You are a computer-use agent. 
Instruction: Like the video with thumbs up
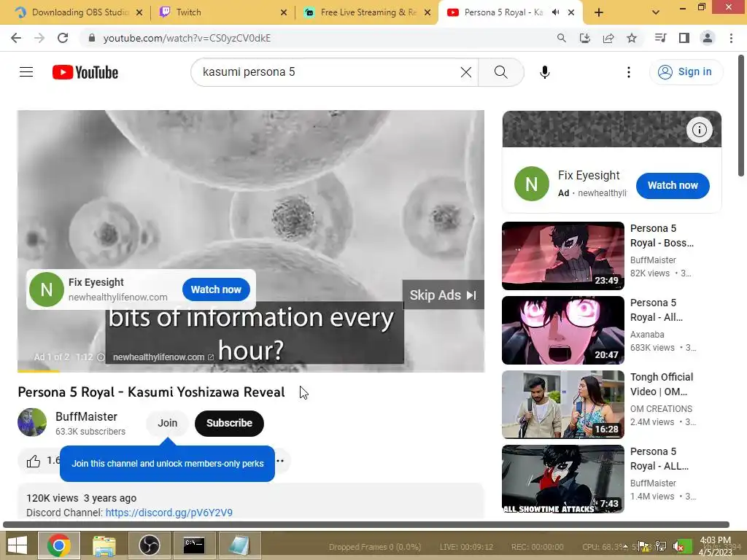[34, 461]
